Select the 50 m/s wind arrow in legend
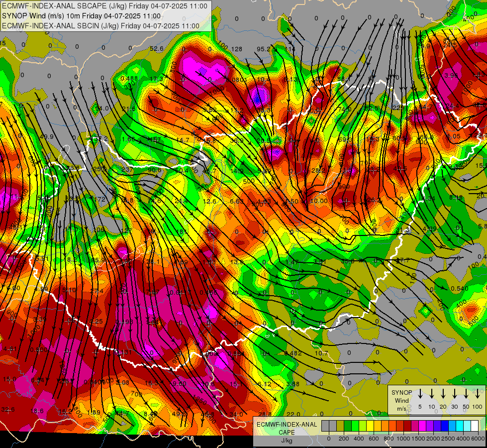The image size is (487, 448). pos(466,394)
